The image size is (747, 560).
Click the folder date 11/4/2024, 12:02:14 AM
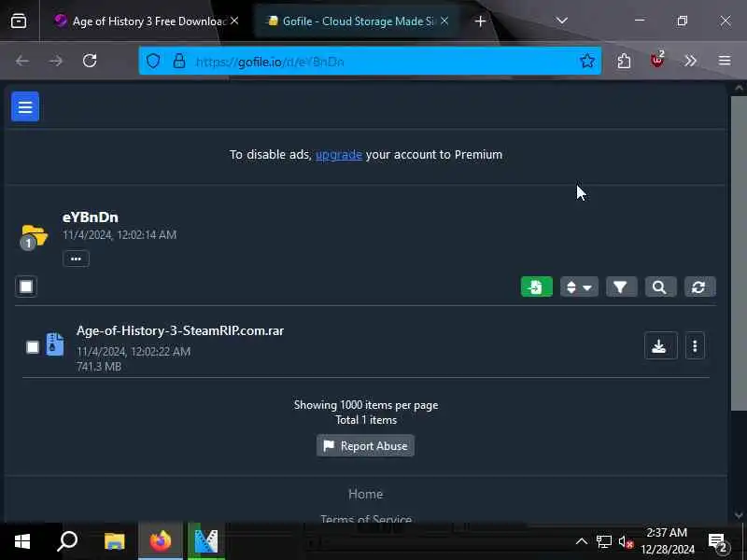tap(120, 235)
